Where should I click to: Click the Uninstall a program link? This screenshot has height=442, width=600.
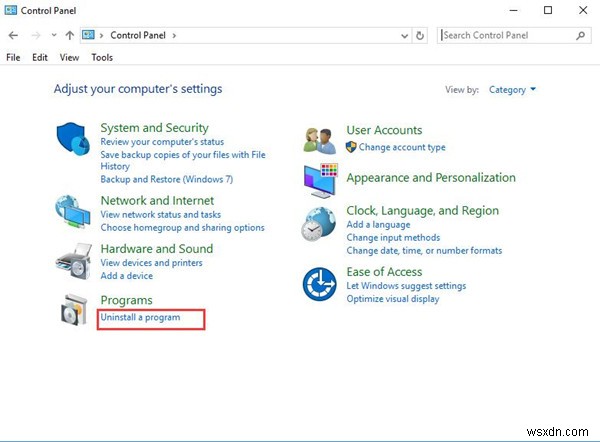point(140,318)
